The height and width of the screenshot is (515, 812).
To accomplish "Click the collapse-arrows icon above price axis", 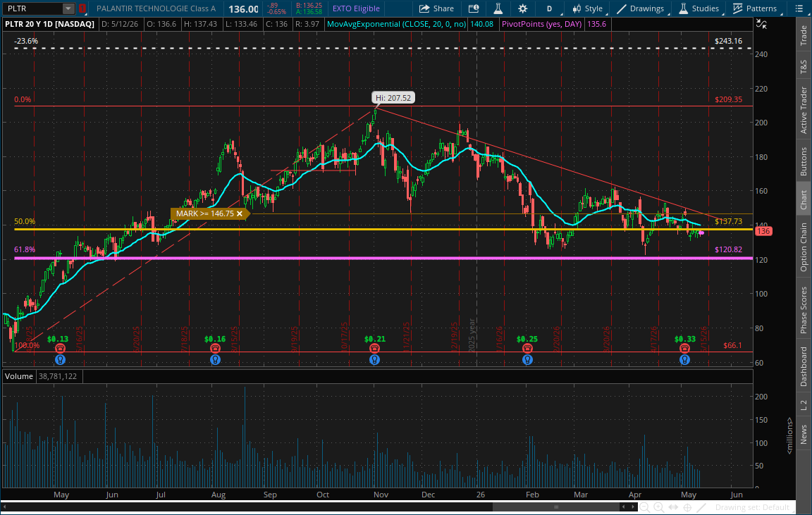I will point(761,24).
